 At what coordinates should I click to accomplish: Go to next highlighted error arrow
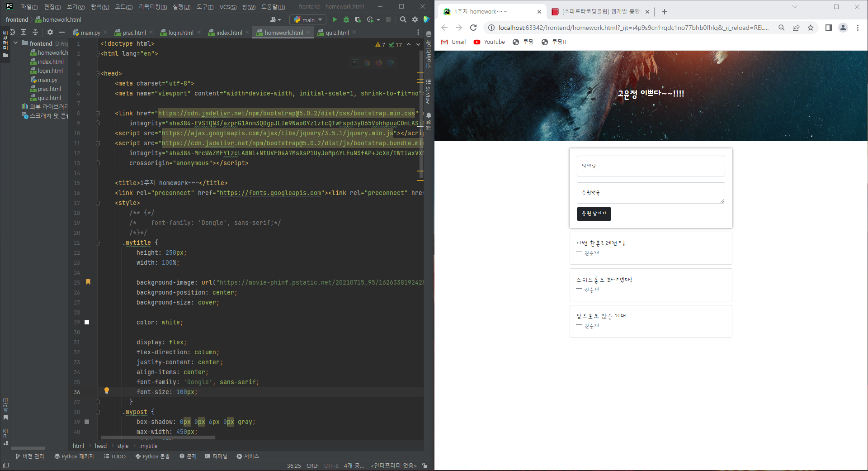tap(418, 44)
